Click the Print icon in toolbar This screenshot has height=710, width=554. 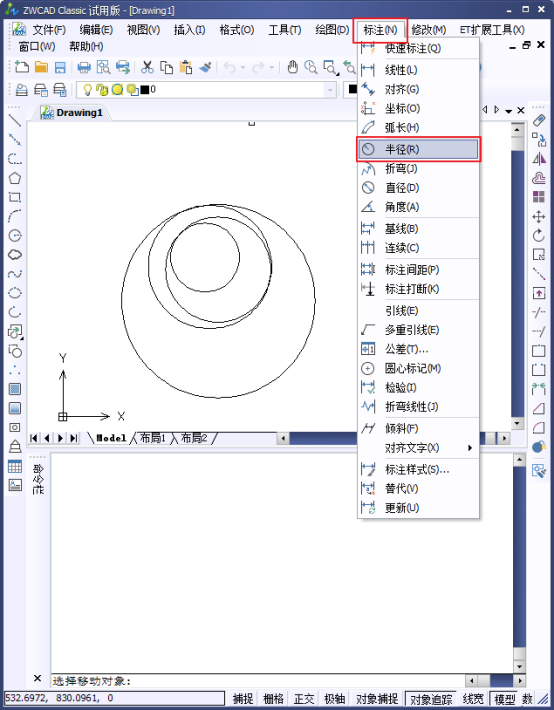pyautogui.click(x=84, y=67)
